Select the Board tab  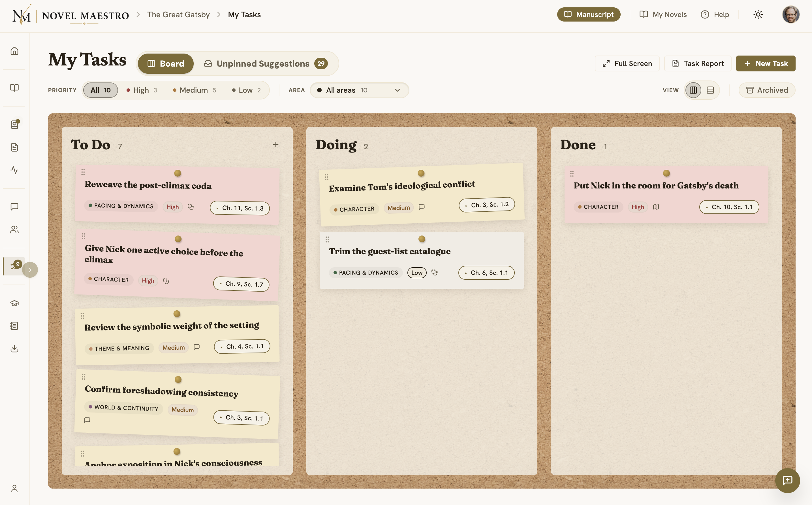click(166, 63)
